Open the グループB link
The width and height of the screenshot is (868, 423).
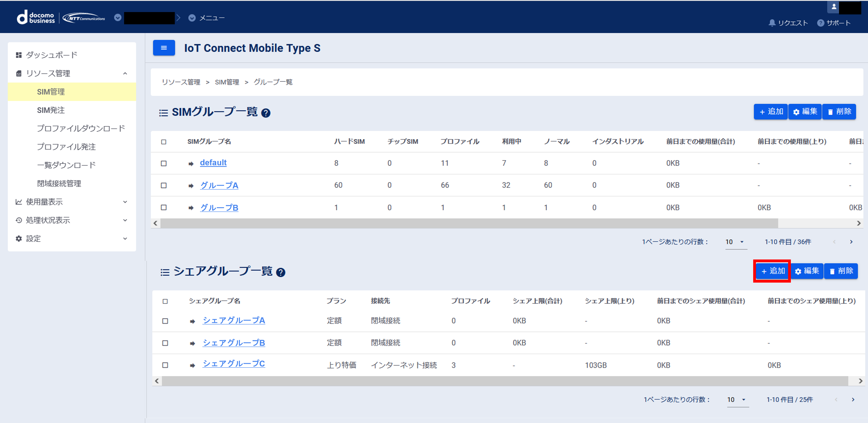pos(219,208)
